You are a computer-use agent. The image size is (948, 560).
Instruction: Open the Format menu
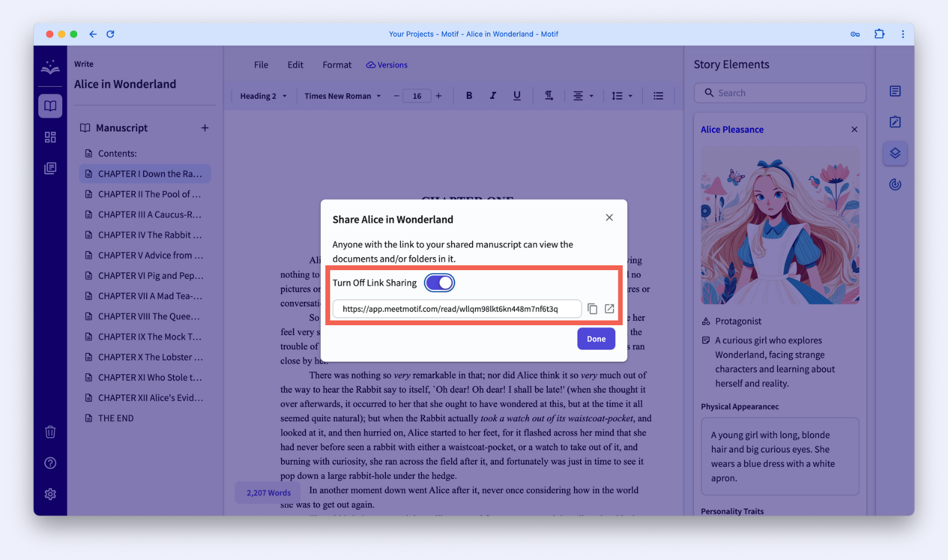(337, 65)
